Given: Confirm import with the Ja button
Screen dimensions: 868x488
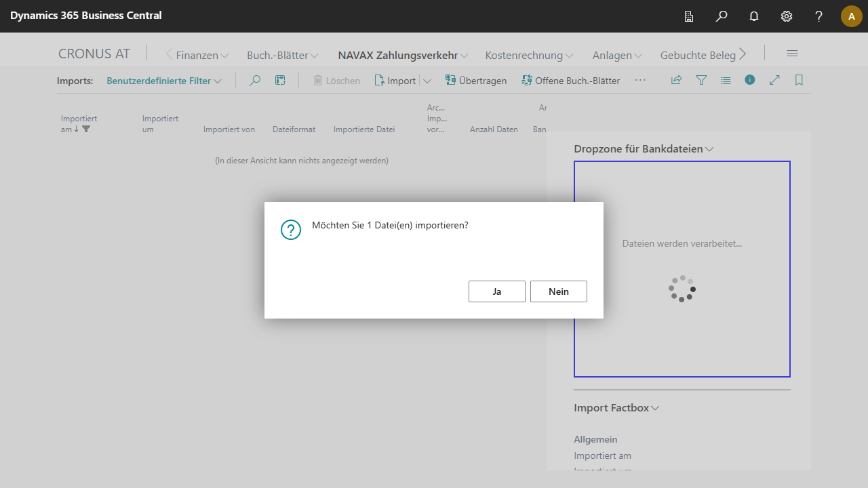Looking at the screenshot, I should (496, 291).
